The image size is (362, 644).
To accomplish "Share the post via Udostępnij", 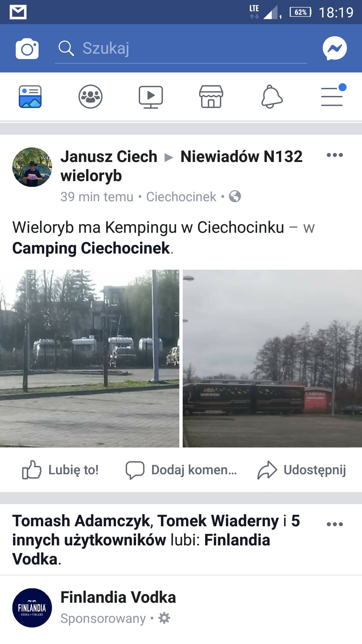I will pyautogui.click(x=302, y=470).
